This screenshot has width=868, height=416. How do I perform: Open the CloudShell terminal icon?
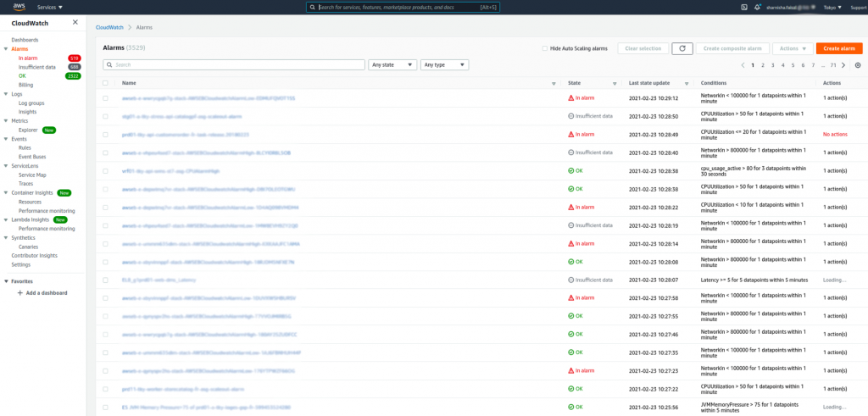pyautogui.click(x=744, y=7)
